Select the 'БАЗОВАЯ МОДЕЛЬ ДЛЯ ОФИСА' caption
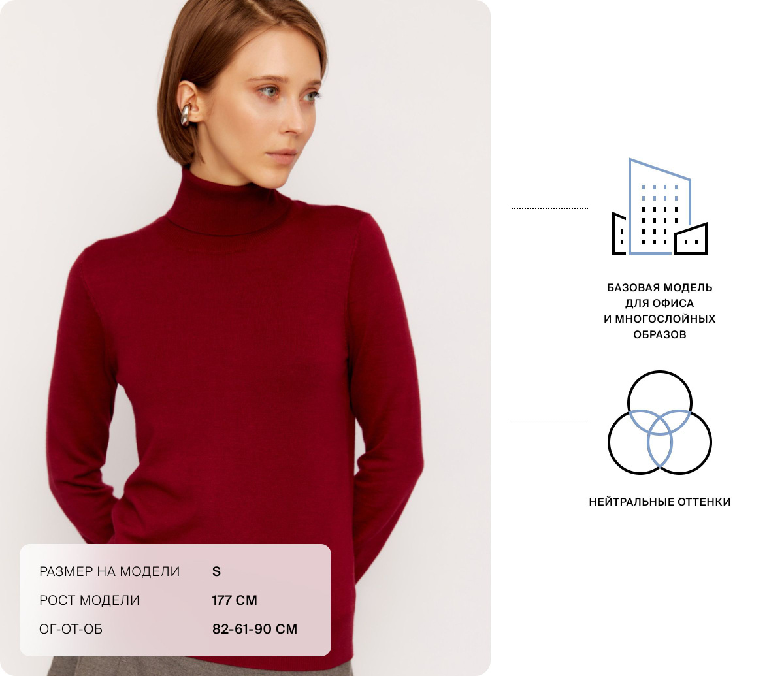784x676 pixels. [660, 295]
